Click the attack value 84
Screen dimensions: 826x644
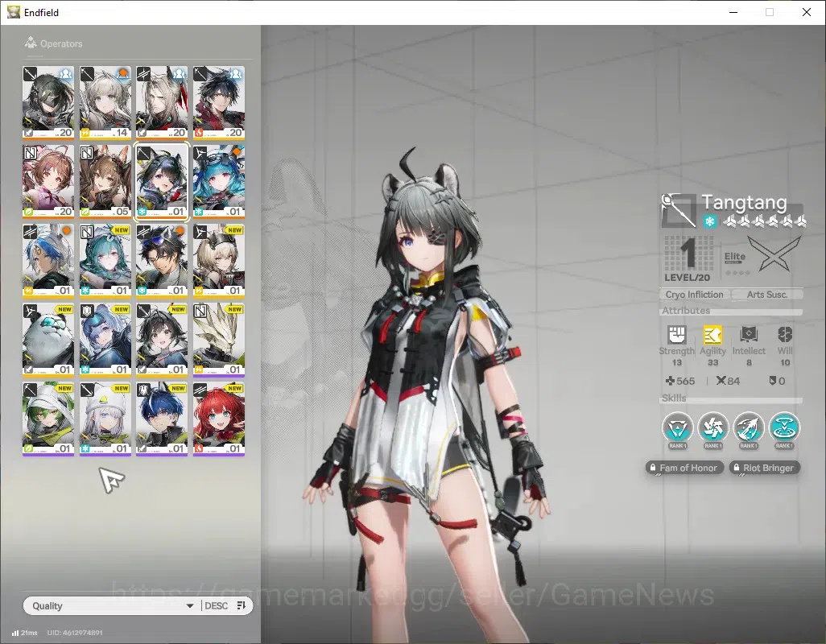click(728, 381)
